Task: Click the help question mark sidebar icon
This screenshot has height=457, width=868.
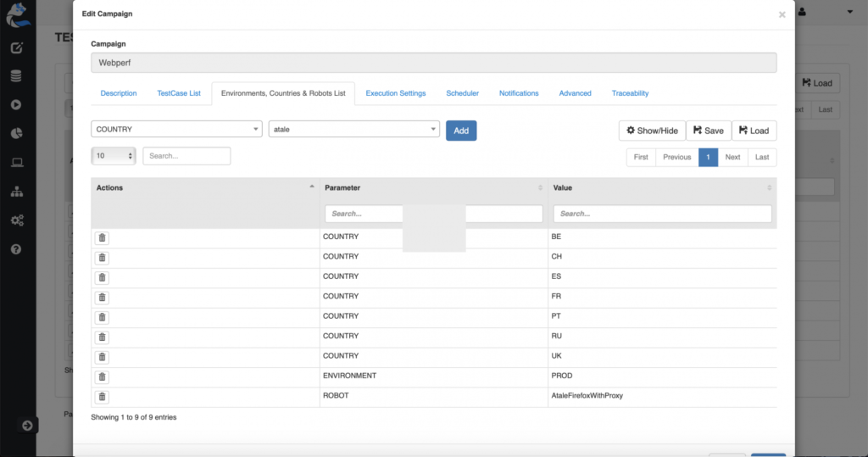Action: pos(16,249)
